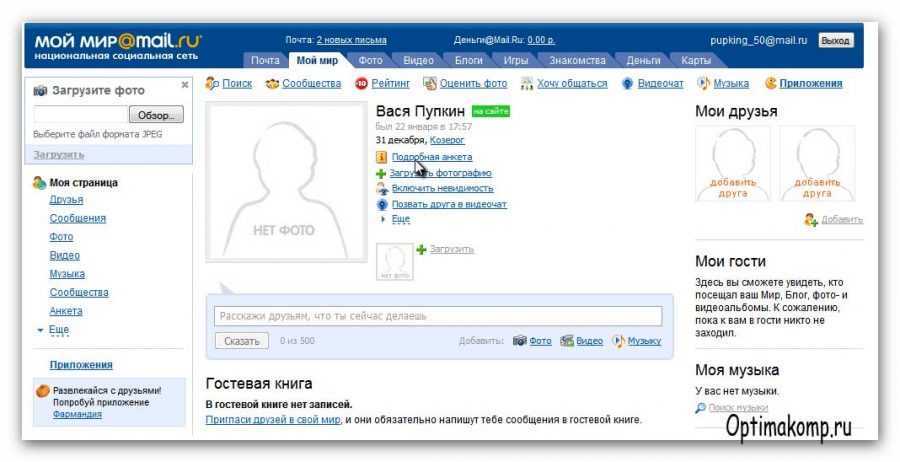This screenshot has height=462, width=900.
Task: Click the Музыка note icon in toolbar
Action: (703, 84)
